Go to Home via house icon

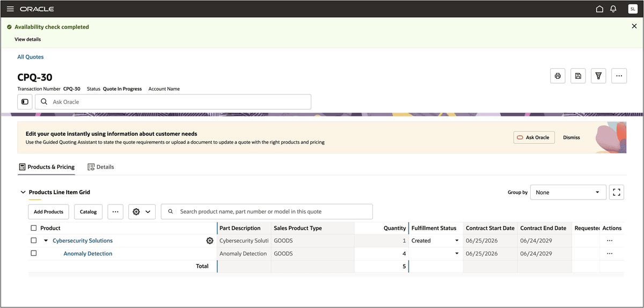coord(599,9)
